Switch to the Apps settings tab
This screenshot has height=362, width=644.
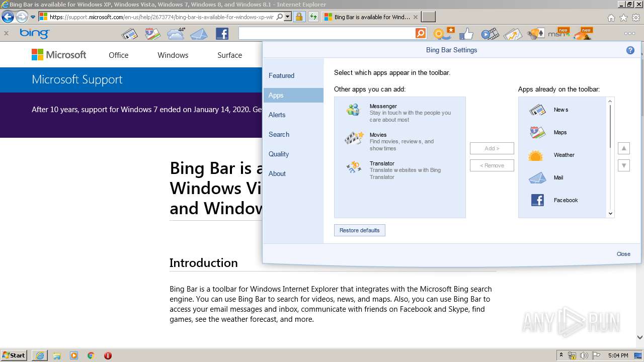[x=293, y=95]
